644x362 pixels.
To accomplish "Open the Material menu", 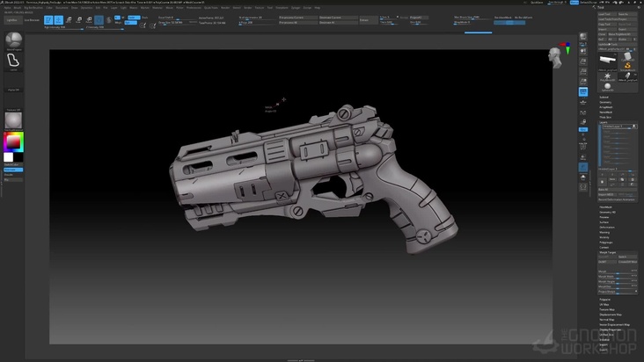I will click(x=157, y=7).
